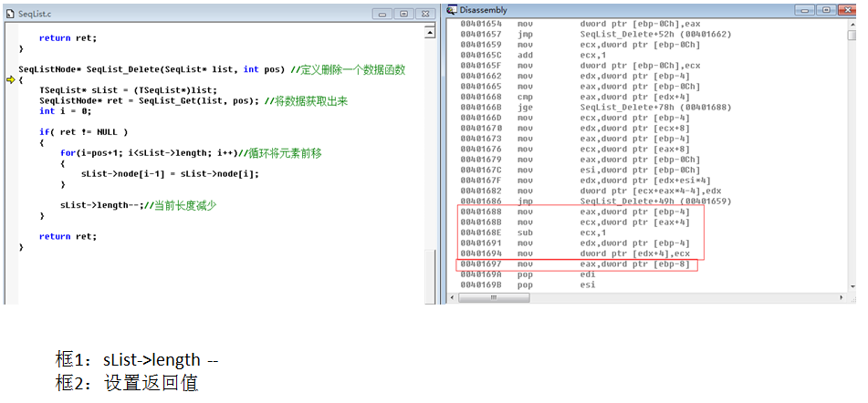Select disassembly line at address 0040165F
868x403 pixels.
click(x=580, y=66)
